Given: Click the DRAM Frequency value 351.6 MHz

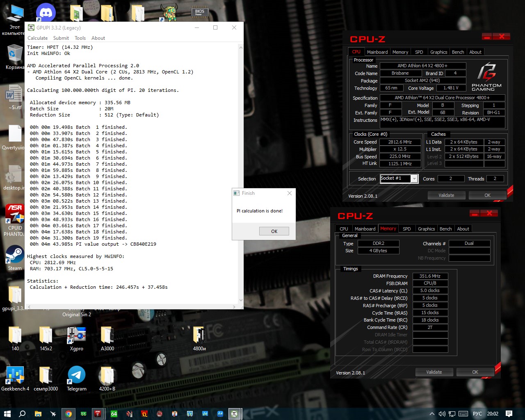Looking at the screenshot, I should (430, 276).
